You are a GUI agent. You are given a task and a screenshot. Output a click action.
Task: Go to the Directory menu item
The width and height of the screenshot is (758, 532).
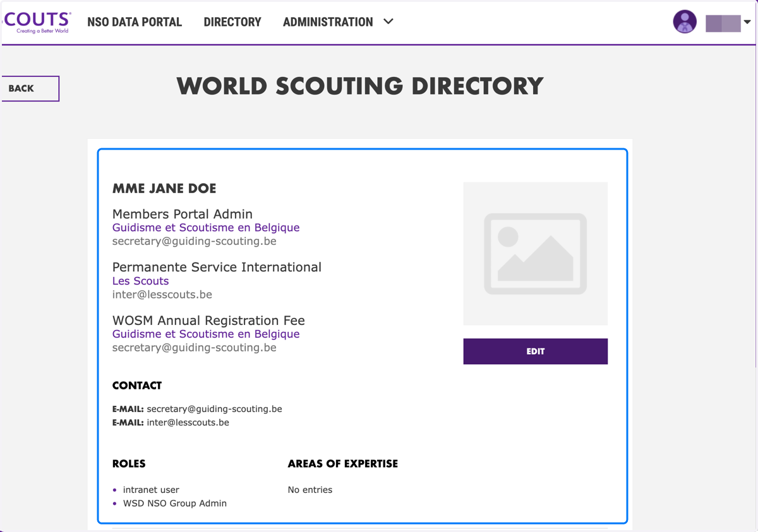(232, 22)
